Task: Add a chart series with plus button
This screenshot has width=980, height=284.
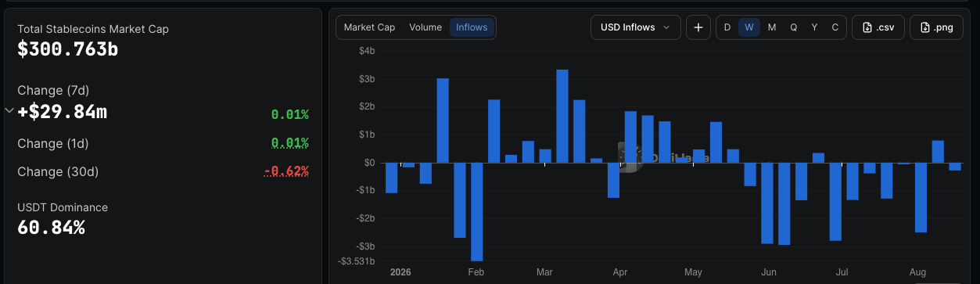Action: pyautogui.click(x=698, y=27)
